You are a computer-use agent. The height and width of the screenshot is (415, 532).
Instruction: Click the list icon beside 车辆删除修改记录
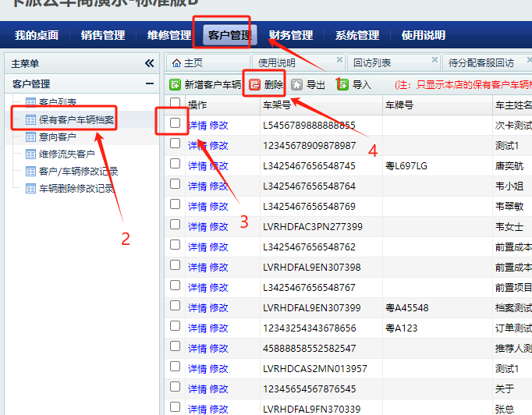(x=30, y=188)
